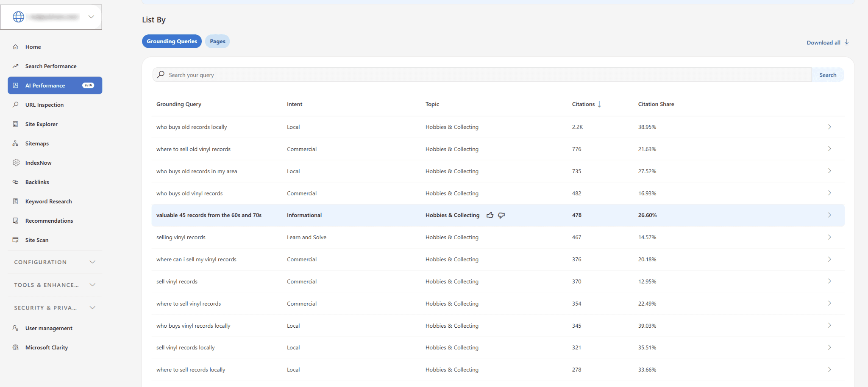868x387 pixels.
Task: Click the Download all link
Action: point(823,43)
